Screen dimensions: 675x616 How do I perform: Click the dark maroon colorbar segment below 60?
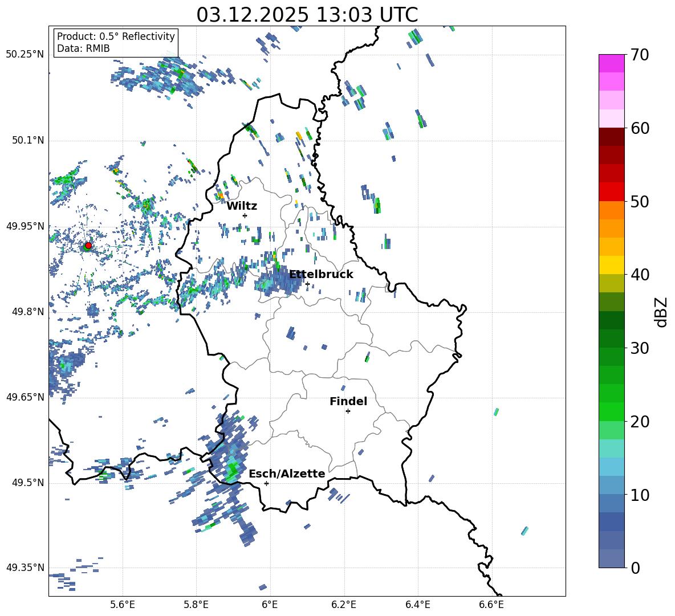point(611,137)
